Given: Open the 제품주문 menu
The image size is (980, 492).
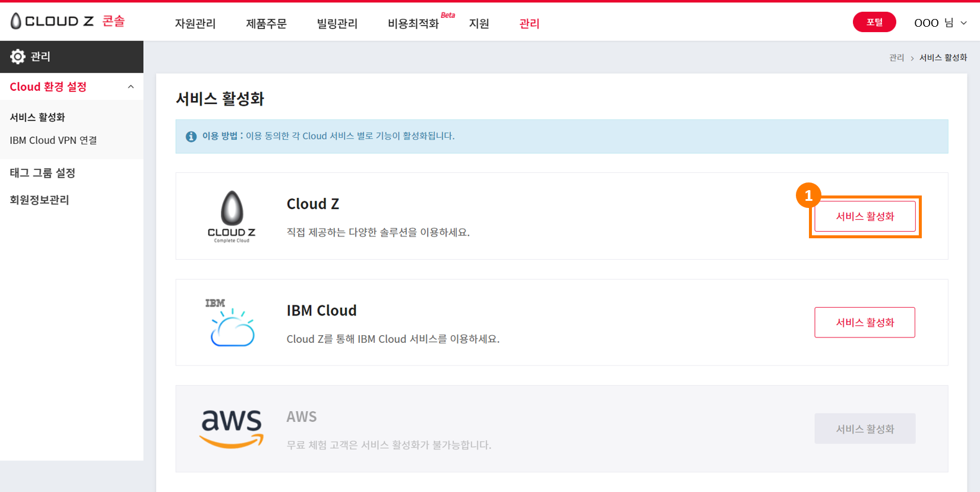Looking at the screenshot, I should 266,24.
